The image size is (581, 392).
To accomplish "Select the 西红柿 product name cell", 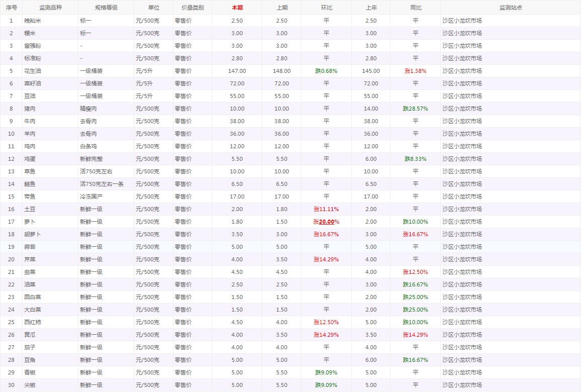I will (x=33, y=322).
